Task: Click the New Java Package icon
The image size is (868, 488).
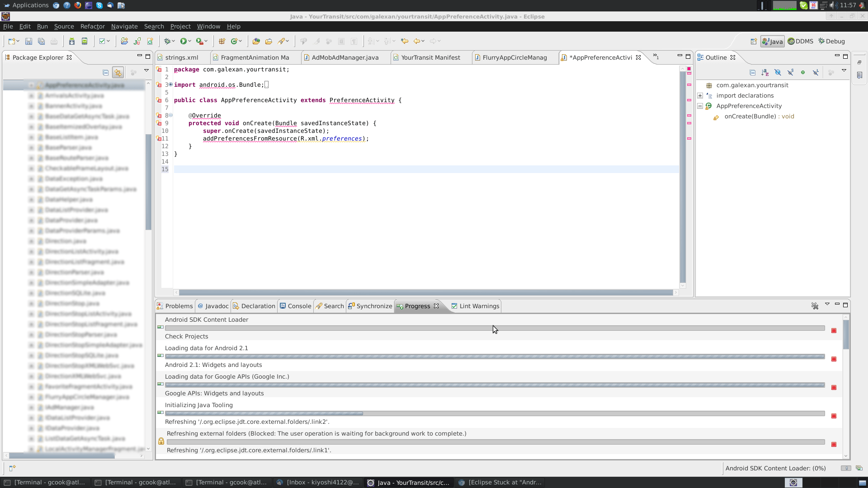Action: coord(222,42)
